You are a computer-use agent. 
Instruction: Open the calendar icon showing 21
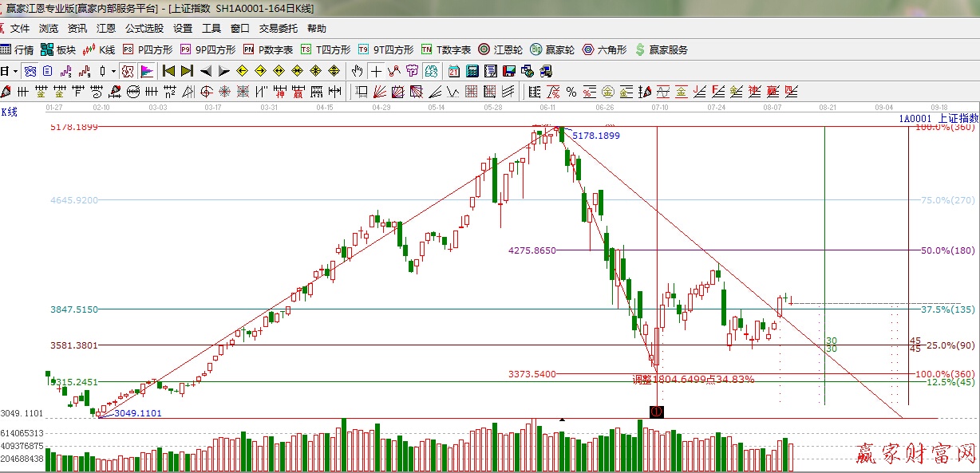(x=453, y=71)
